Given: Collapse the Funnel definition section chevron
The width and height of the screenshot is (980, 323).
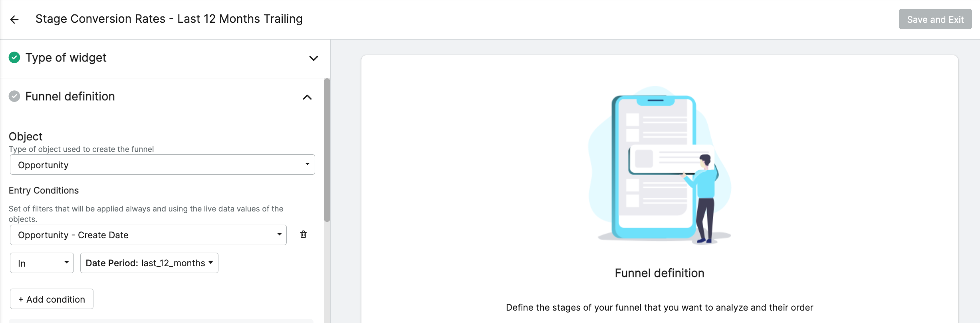Looking at the screenshot, I should pos(307,97).
